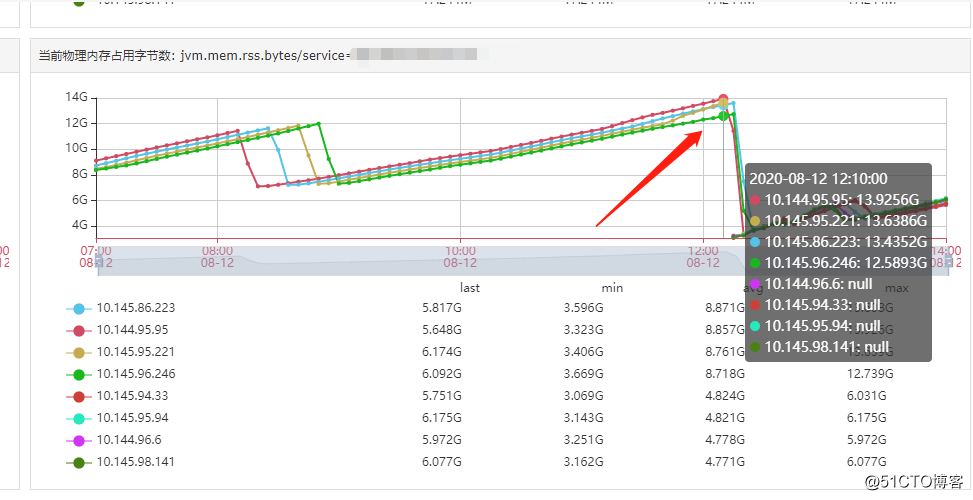Click avg value 8.718G
The width and height of the screenshot is (973, 500).
[x=725, y=373]
